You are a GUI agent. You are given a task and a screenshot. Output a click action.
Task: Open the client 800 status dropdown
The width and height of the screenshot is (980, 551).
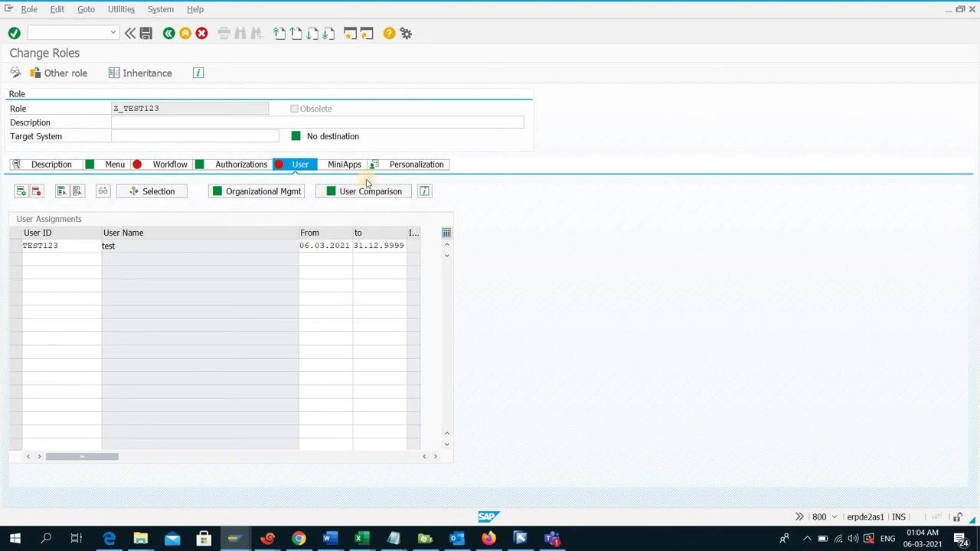tap(835, 517)
